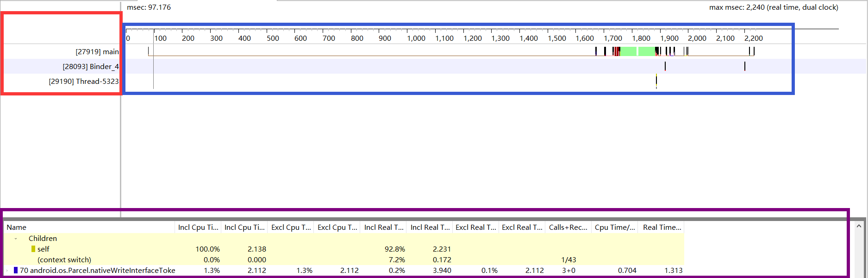Sort by Incl Cpu Ti... header above 100.0%
The height and width of the screenshot is (278, 868).
(x=198, y=227)
